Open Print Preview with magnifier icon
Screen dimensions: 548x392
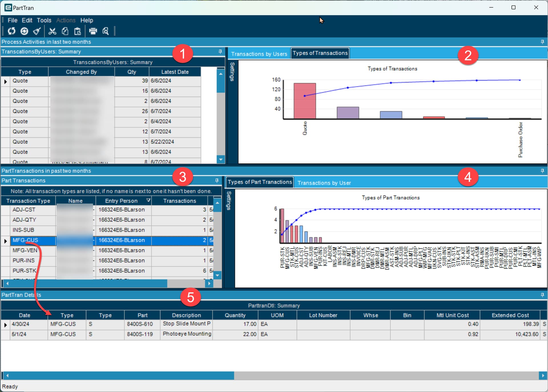[106, 31]
